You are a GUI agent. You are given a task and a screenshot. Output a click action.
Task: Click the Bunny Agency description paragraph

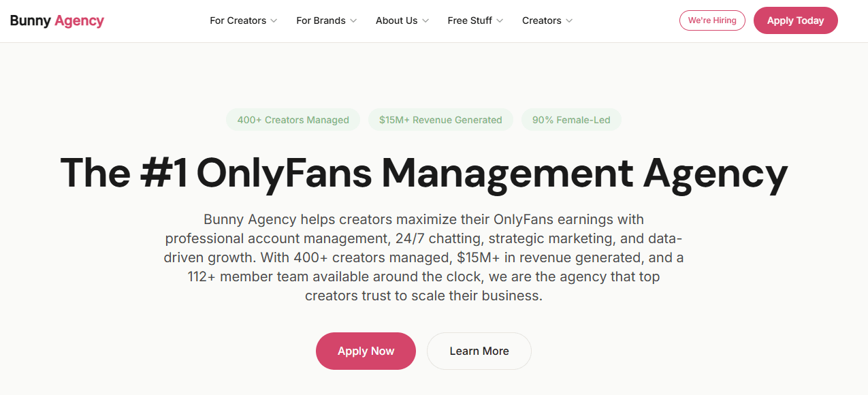423,258
